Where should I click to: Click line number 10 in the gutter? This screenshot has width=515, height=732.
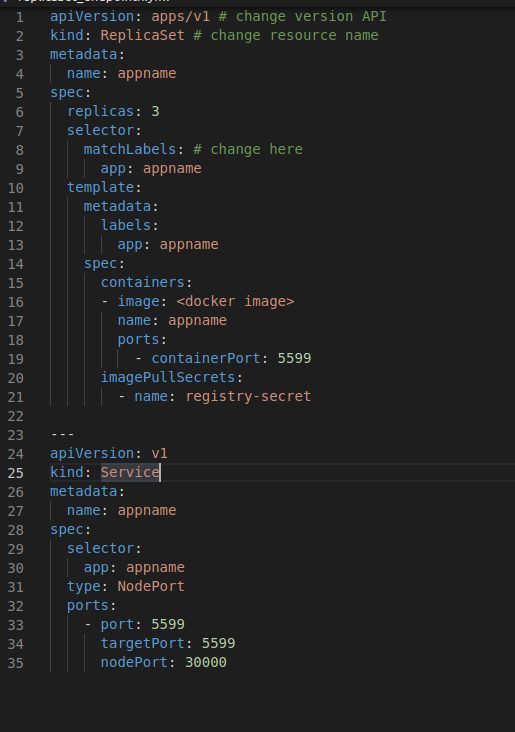tap(15, 188)
